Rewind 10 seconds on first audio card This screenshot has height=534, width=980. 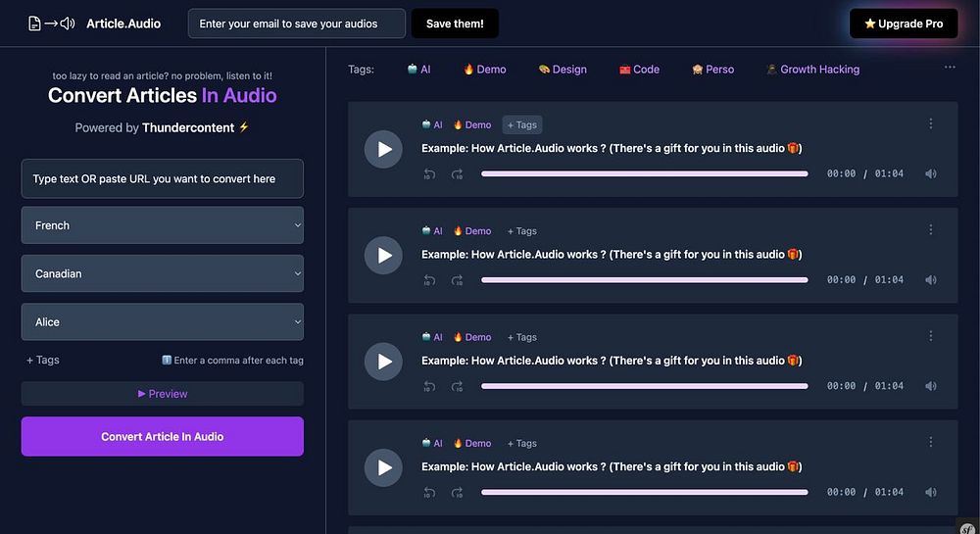pos(429,174)
